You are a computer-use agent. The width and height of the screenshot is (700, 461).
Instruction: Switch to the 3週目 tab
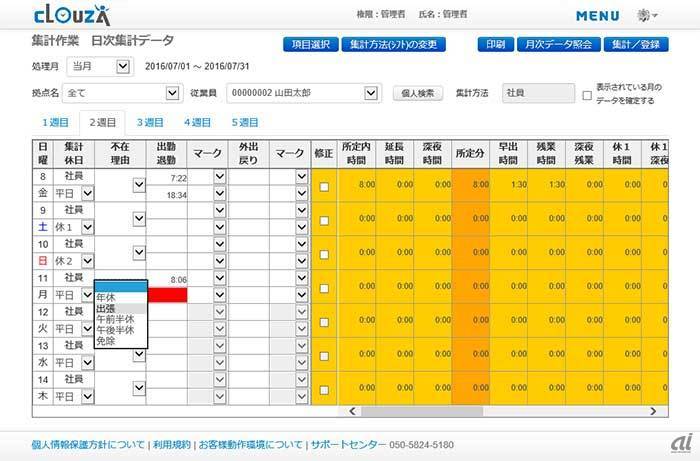[150, 123]
